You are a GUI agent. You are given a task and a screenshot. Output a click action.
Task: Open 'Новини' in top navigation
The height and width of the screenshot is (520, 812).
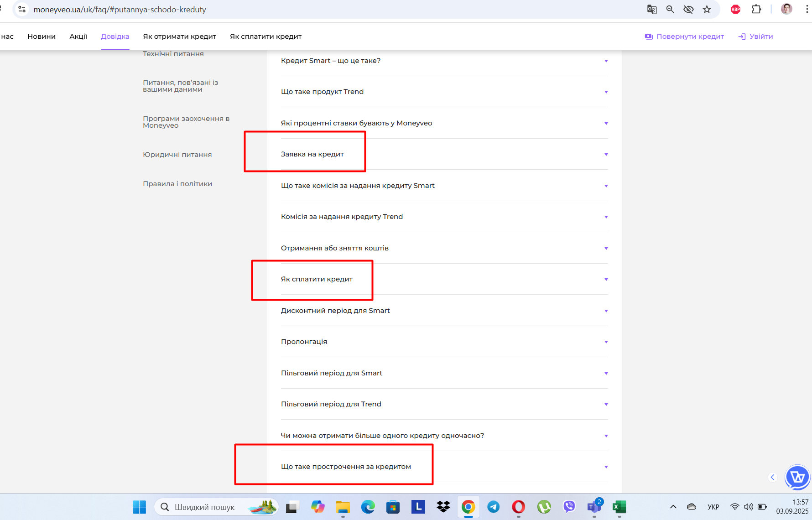(42, 36)
